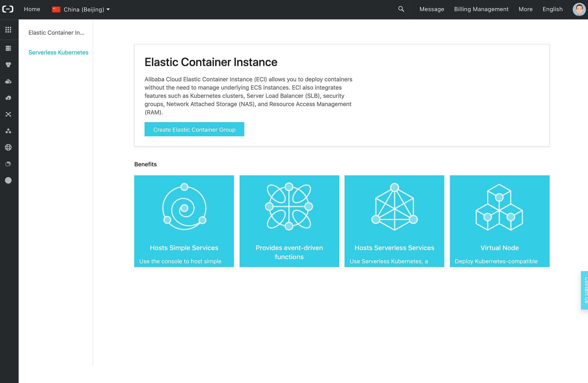Click the Kubernetes cluster node icon in sidebar
Viewport: 588px width, 383px height.
[x=8, y=131]
